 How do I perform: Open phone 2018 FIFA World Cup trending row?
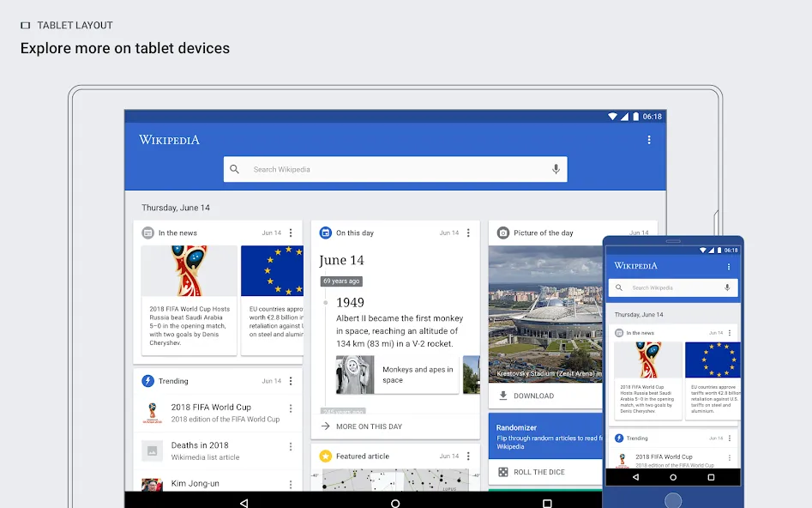click(x=673, y=459)
